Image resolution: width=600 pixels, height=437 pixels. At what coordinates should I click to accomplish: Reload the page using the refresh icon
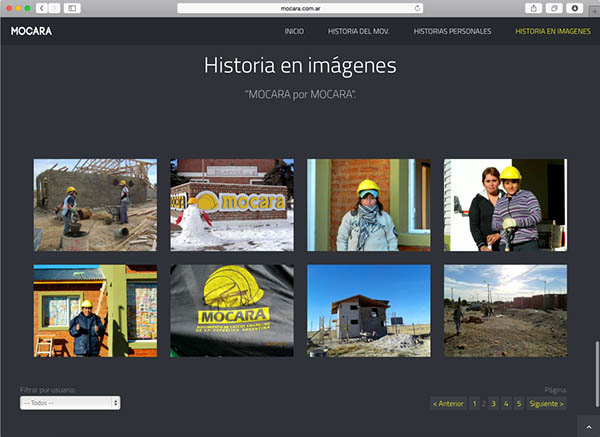pos(416,8)
